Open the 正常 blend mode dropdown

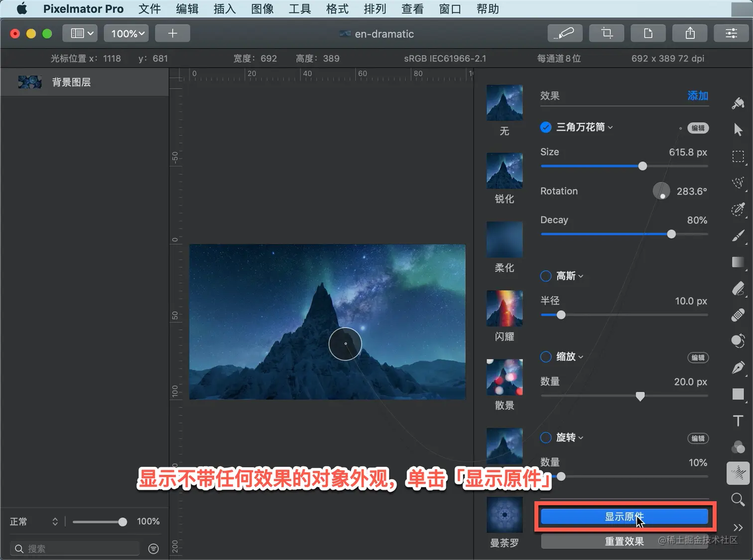34,522
